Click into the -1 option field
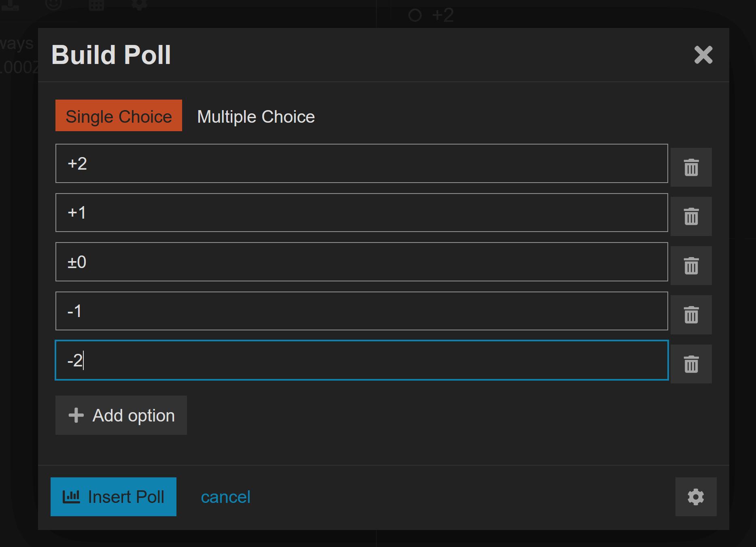This screenshot has width=756, height=547. 361,311
